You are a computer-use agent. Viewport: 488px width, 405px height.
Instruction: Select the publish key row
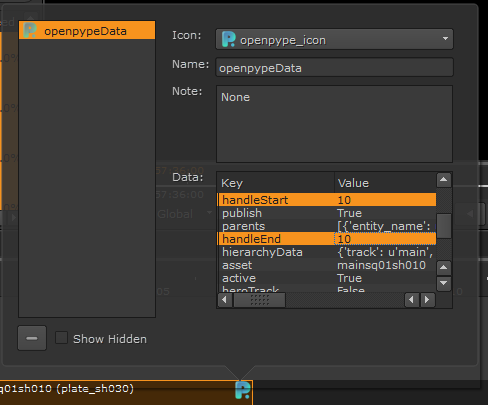[276, 213]
